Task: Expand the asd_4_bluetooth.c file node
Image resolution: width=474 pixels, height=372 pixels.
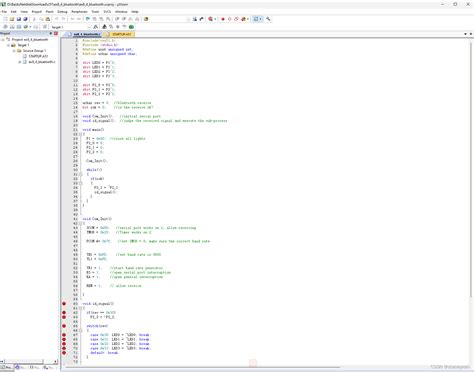Action: pyautogui.click(x=20, y=62)
